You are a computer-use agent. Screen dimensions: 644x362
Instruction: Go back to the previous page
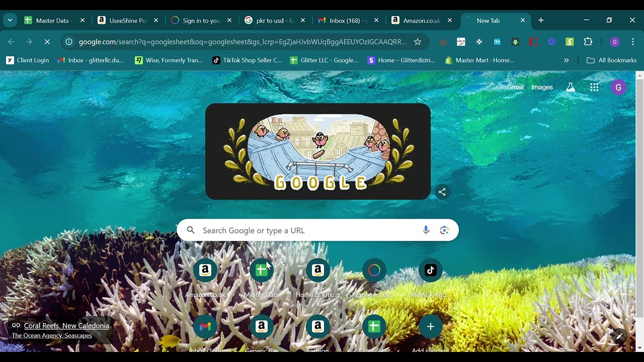point(11,42)
